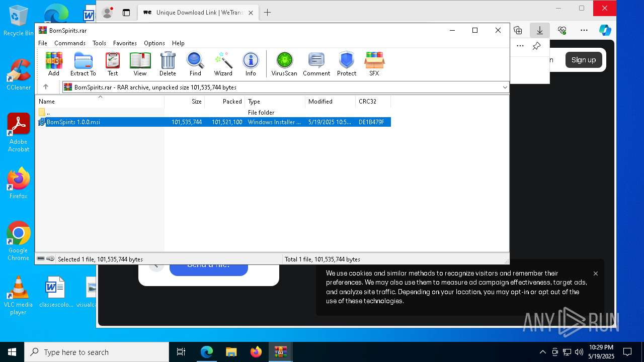This screenshot has height=362, width=644.
Task: Click WinRAR taskbar icon
Action: point(280,352)
